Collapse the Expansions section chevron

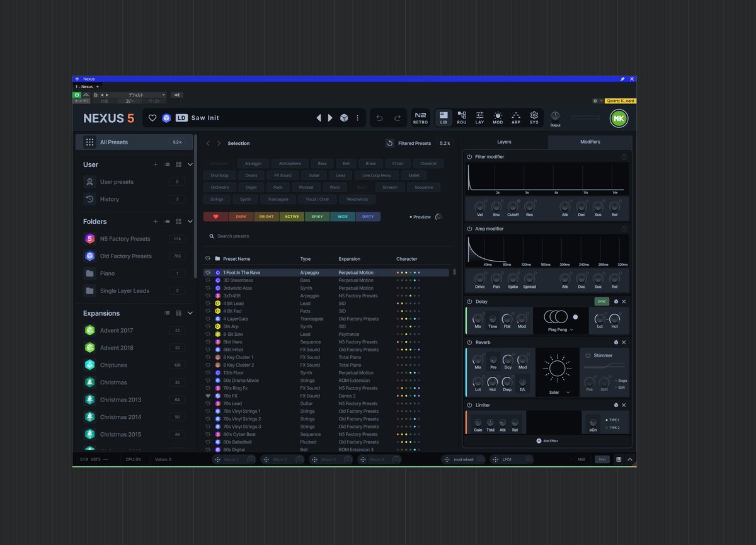point(190,313)
